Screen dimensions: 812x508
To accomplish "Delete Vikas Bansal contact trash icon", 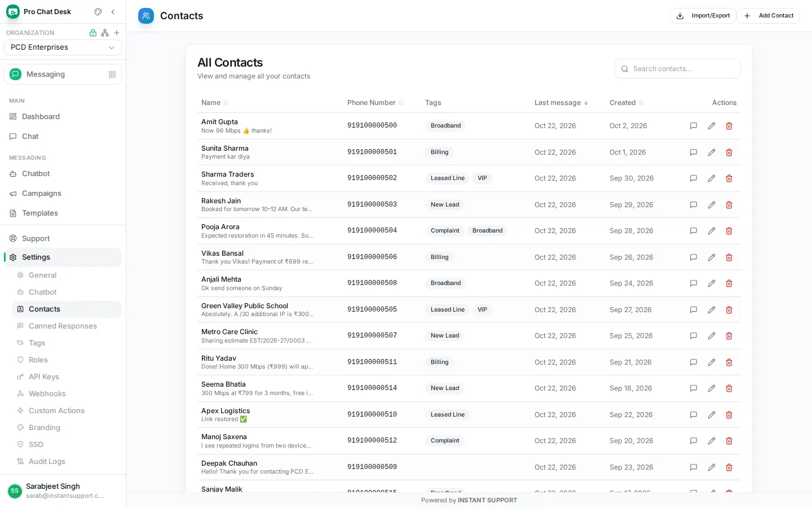I will pos(729,257).
